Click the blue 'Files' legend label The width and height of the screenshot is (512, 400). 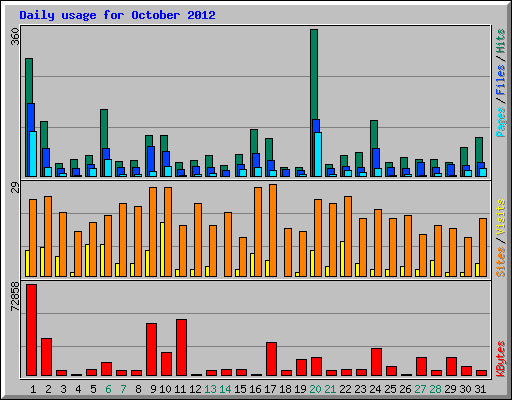(500, 80)
